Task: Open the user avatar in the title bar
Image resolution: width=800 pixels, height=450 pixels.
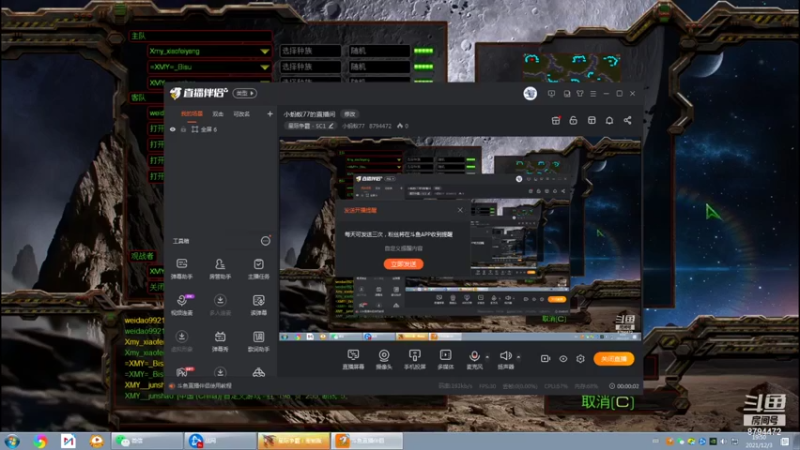Action: (530, 93)
